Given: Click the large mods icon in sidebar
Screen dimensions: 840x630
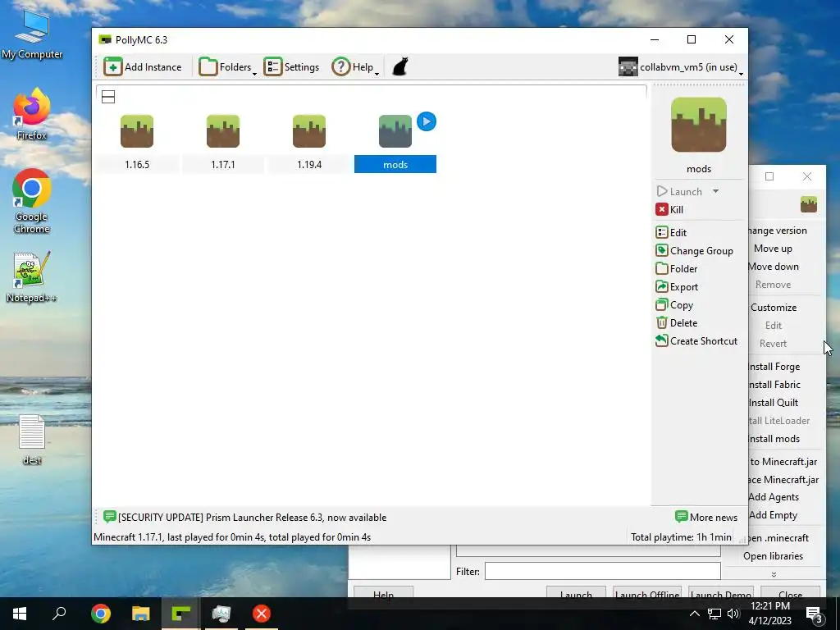Looking at the screenshot, I should (x=699, y=125).
